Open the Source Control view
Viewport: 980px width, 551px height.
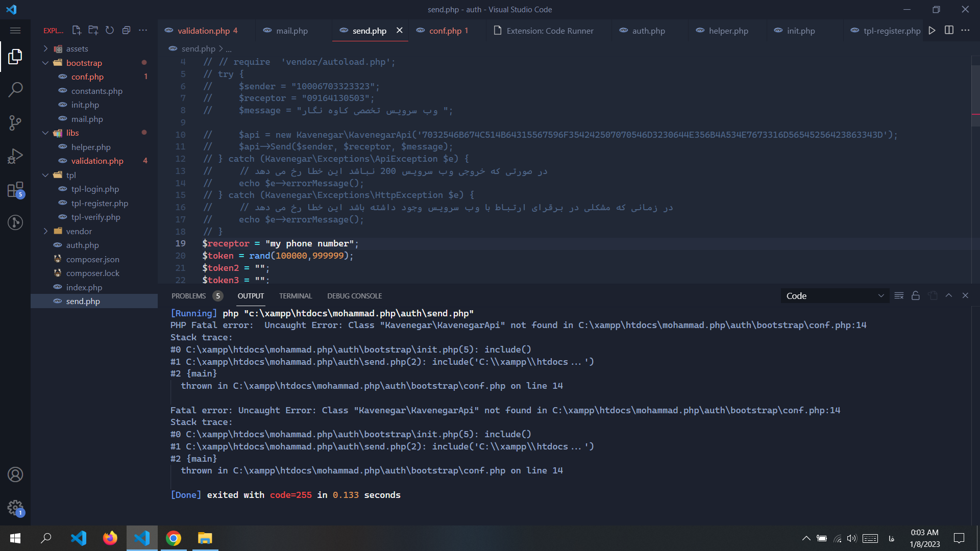click(15, 122)
